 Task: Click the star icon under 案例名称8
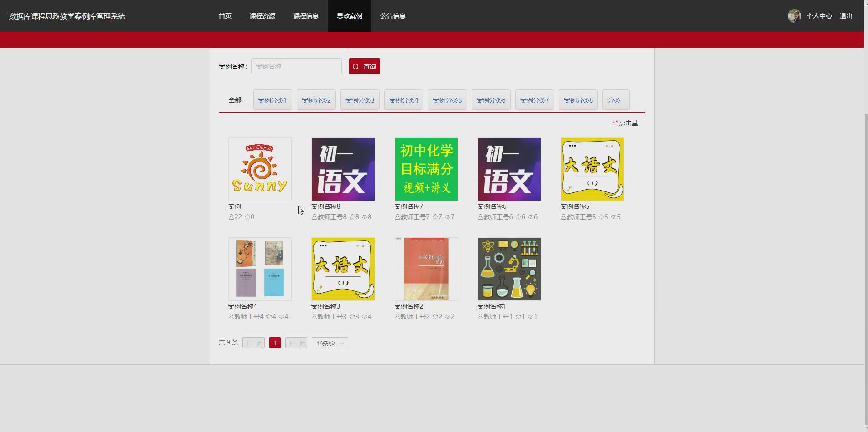(x=353, y=217)
